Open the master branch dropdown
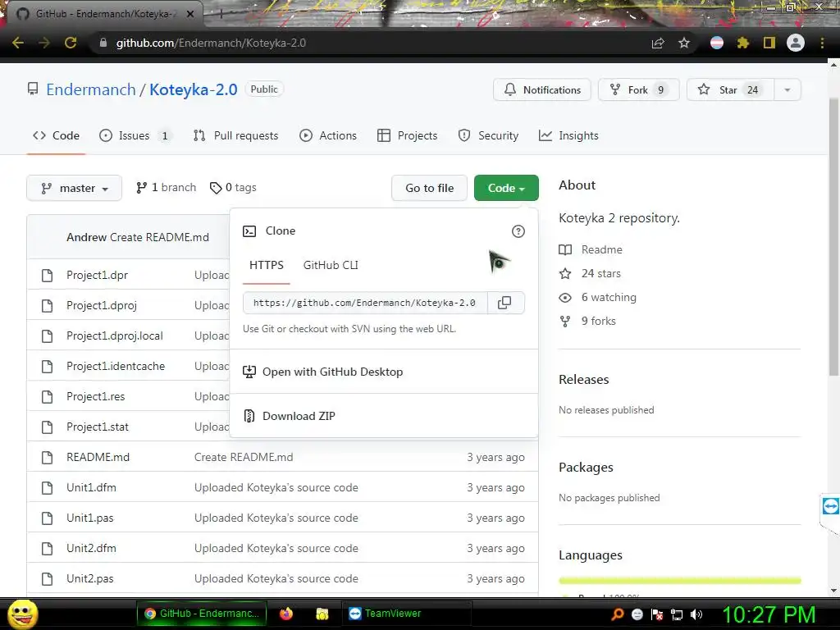This screenshot has width=840, height=630. point(75,188)
